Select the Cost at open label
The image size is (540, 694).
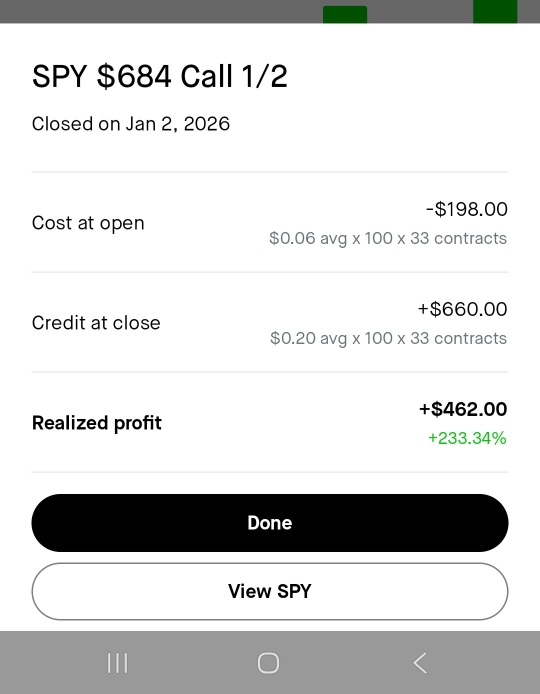[x=88, y=223]
